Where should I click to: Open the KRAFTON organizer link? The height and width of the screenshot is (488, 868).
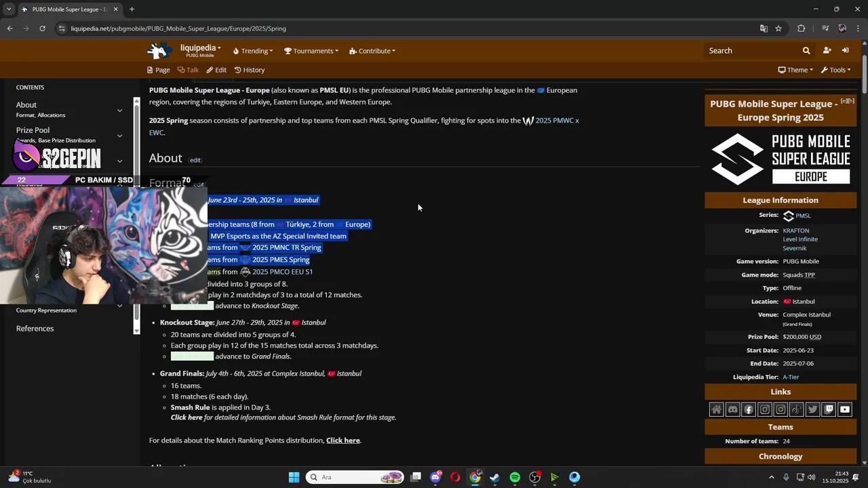point(796,230)
